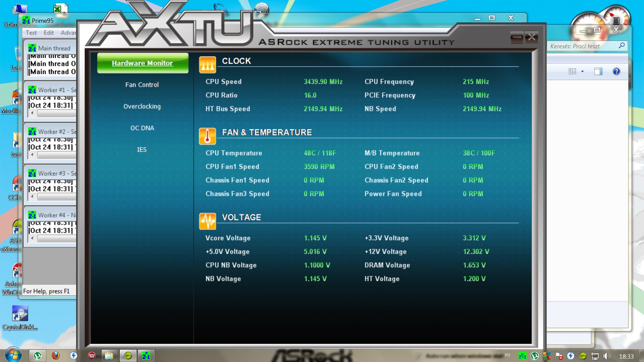Open the view options dropdown arrow in Explorer
This screenshot has height=362, width=644.
pos(582,71)
